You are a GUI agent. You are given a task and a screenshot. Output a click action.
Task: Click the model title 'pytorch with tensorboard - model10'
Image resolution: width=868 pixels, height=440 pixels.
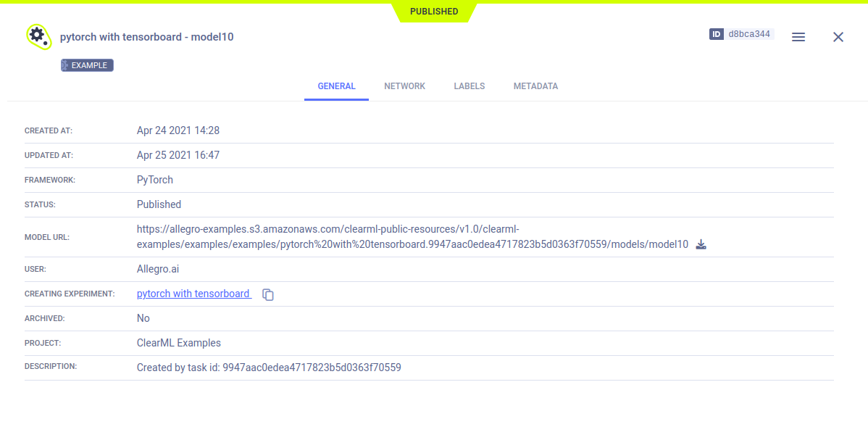(x=146, y=37)
